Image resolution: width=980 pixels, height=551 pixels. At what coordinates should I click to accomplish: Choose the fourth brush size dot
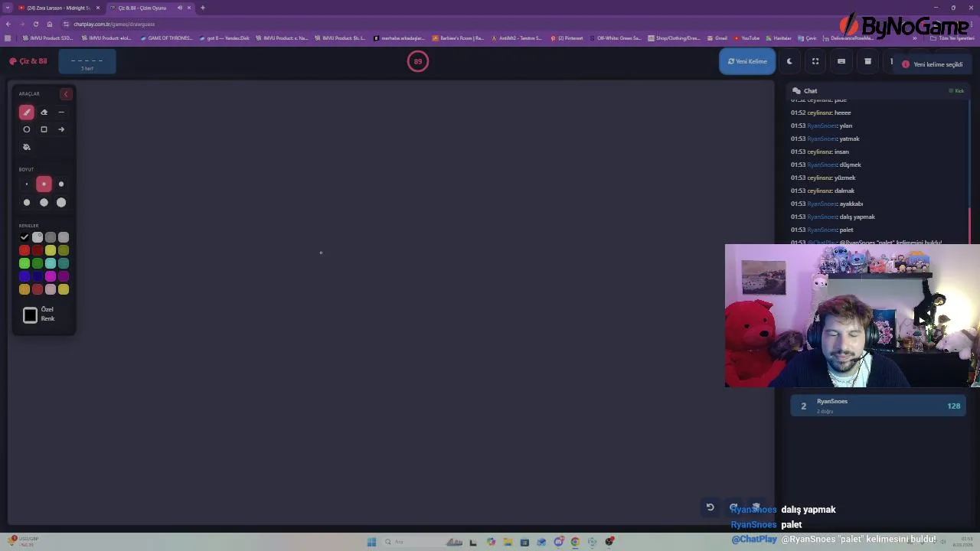[x=27, y=203]
